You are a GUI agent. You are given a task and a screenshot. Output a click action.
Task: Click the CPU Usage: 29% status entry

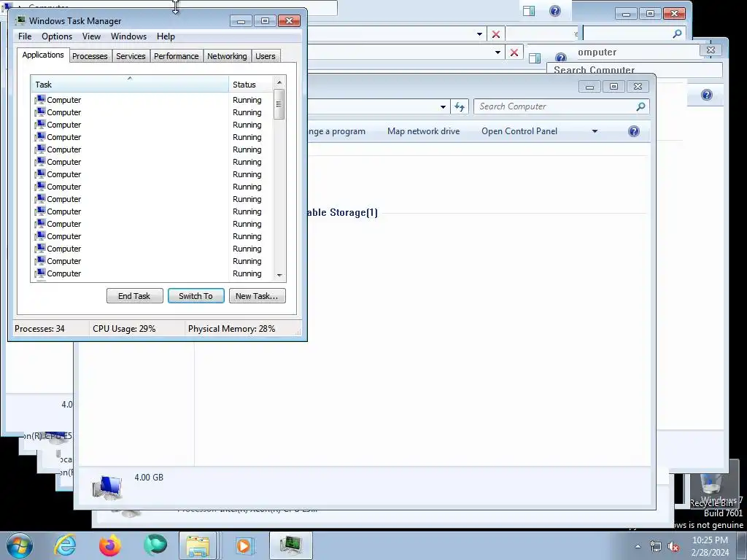coord(124,329)
